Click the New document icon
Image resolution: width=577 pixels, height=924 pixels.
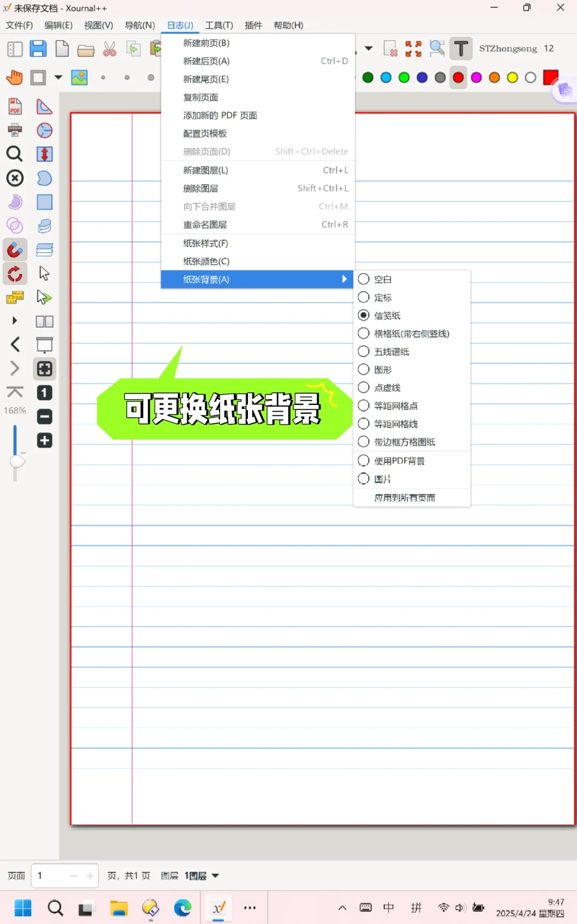62,49
